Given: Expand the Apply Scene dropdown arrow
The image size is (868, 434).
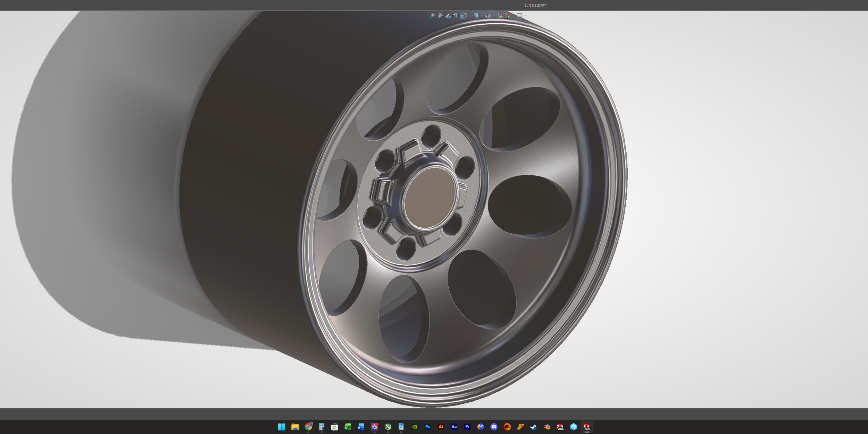Looking at the screenshot, I should pos(513,16).
